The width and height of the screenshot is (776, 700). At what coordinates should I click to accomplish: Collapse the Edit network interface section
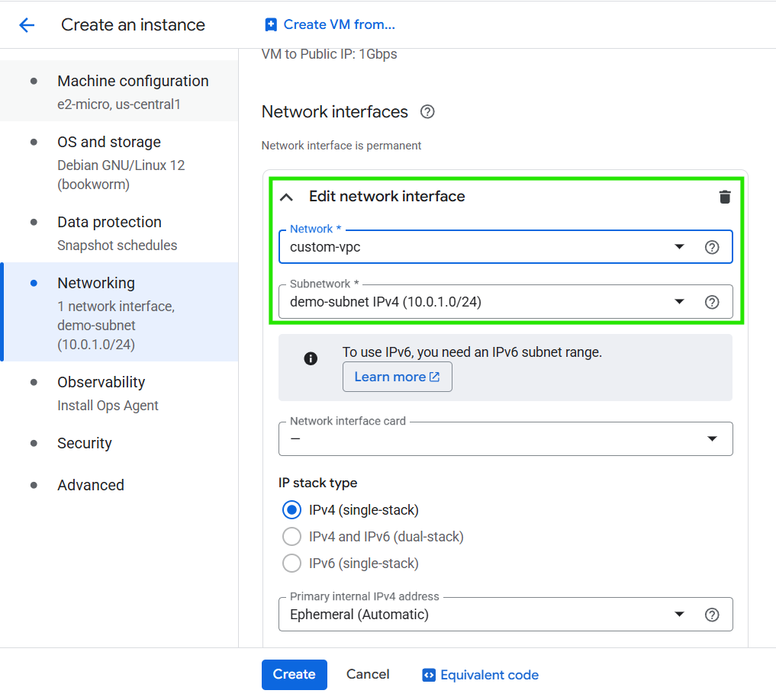coord(286,197)
